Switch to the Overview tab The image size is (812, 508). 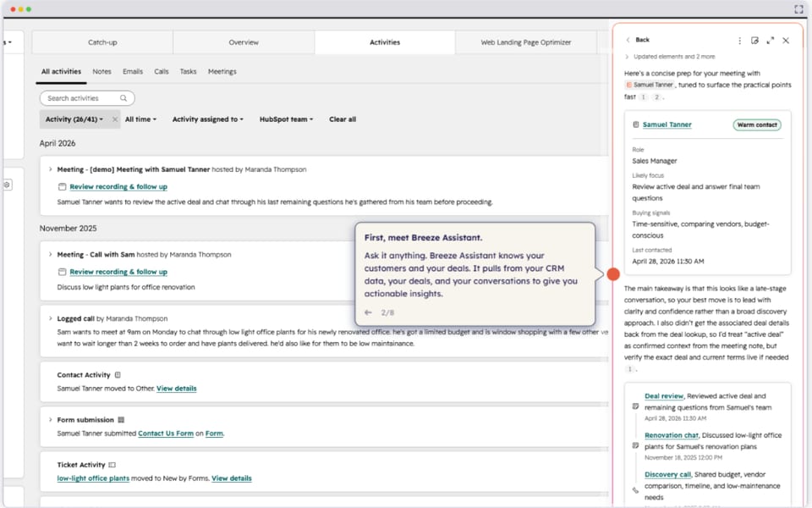coord(244,42)
